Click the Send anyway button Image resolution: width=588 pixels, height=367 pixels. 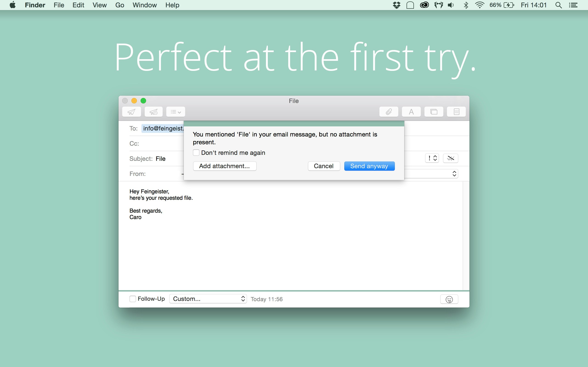[369, 166]
